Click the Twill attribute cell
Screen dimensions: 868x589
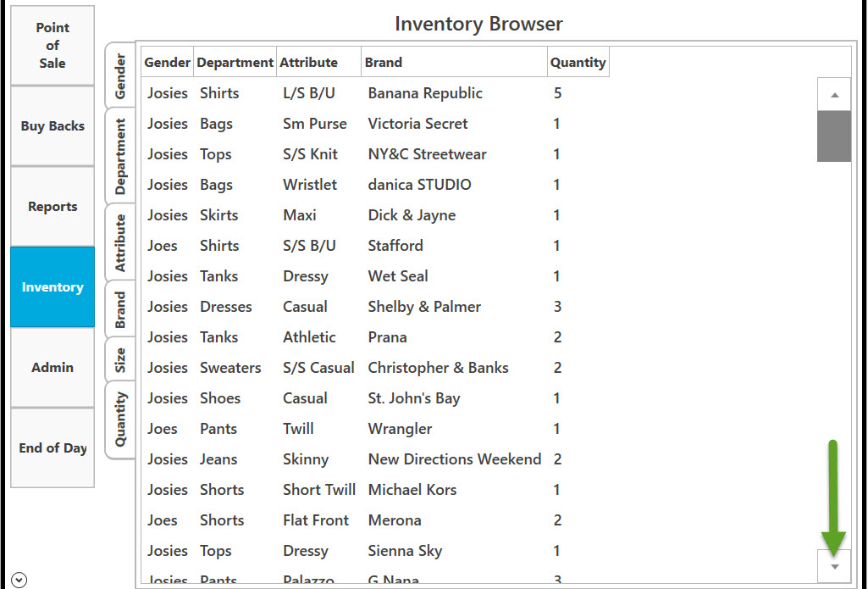pos(298,428)
